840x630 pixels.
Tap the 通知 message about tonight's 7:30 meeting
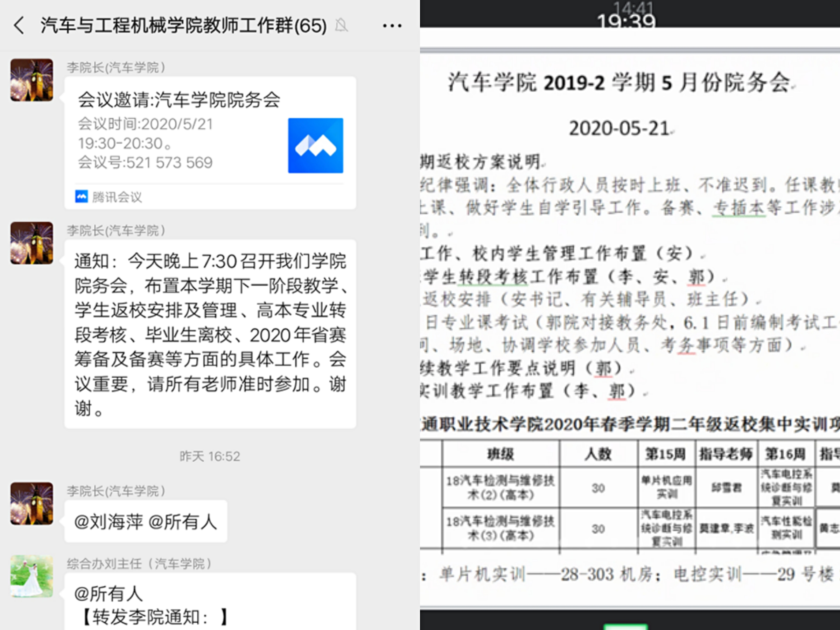pyautogui.click(x=210, y=334)
